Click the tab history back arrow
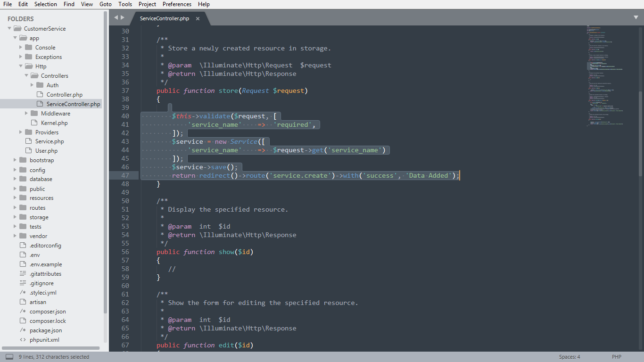The image size is (644, 362). click(x=116, y=17)
